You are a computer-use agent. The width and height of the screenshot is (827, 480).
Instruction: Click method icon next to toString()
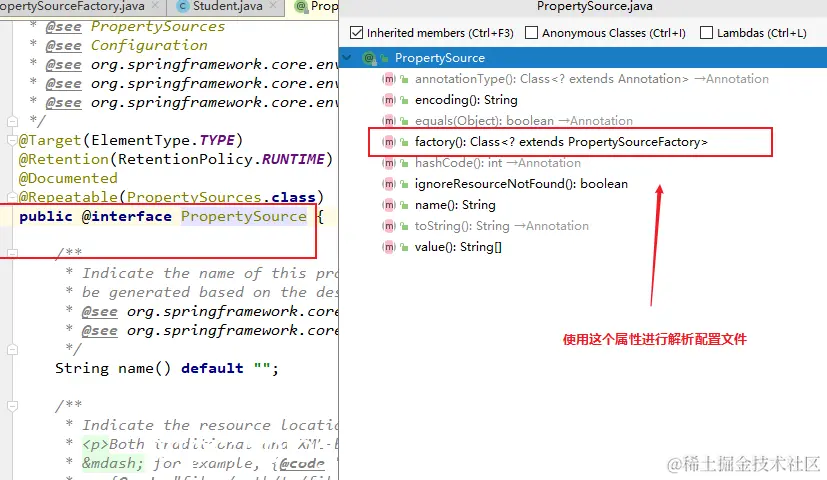[x=389, y=226]
